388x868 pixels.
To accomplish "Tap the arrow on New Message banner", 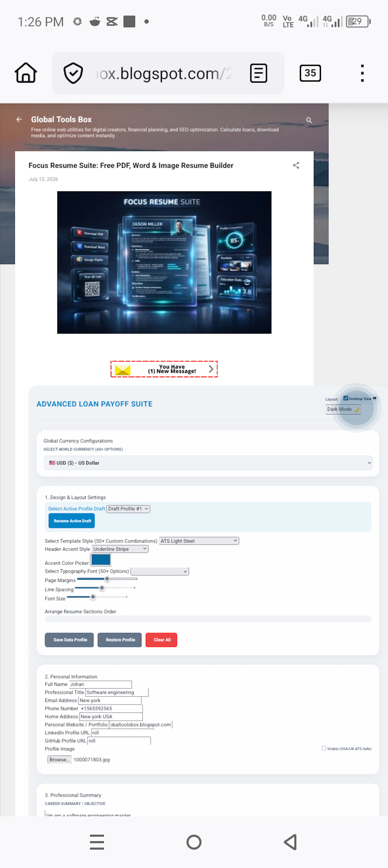I will [x=211, y=369].
